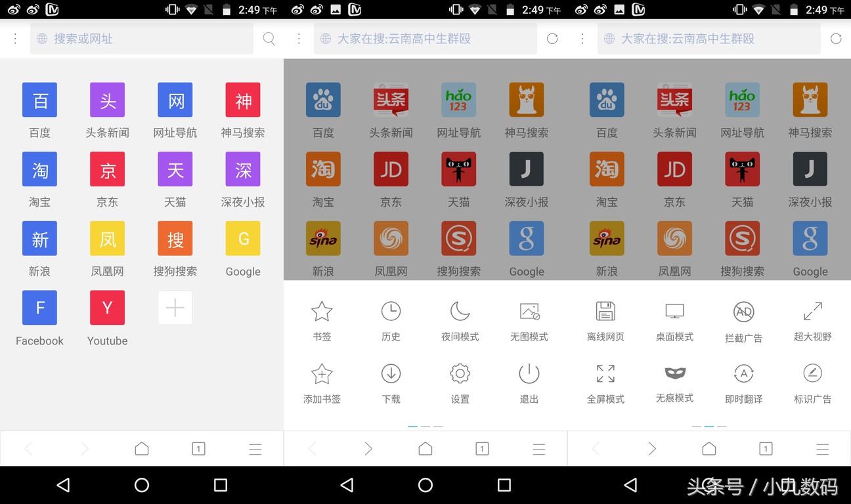Image resolution: width=851 pixels, height=504 pixels.
Task: Toggle 桌面模式 desktop mode
Action: point(674,321)
